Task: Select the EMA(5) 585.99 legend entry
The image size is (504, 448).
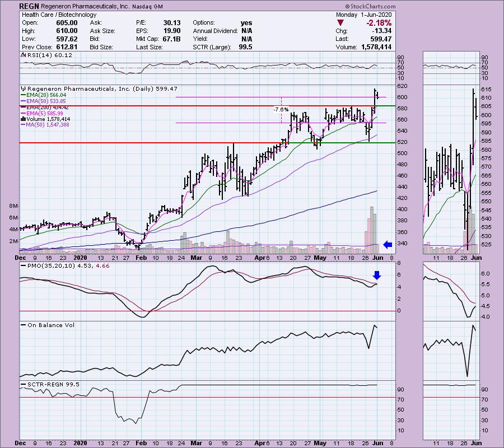Action: point(42,114)
